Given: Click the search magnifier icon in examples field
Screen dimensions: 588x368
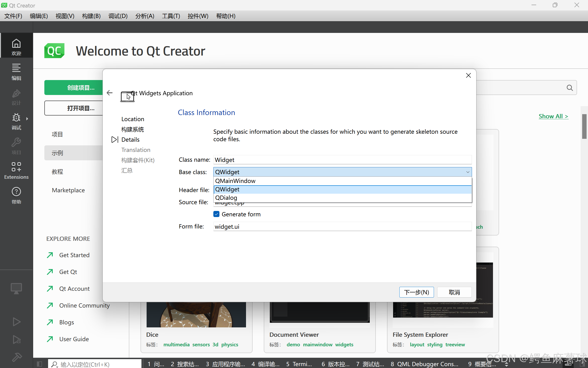Looking at the screenshot, I should [x=570, y=88].
